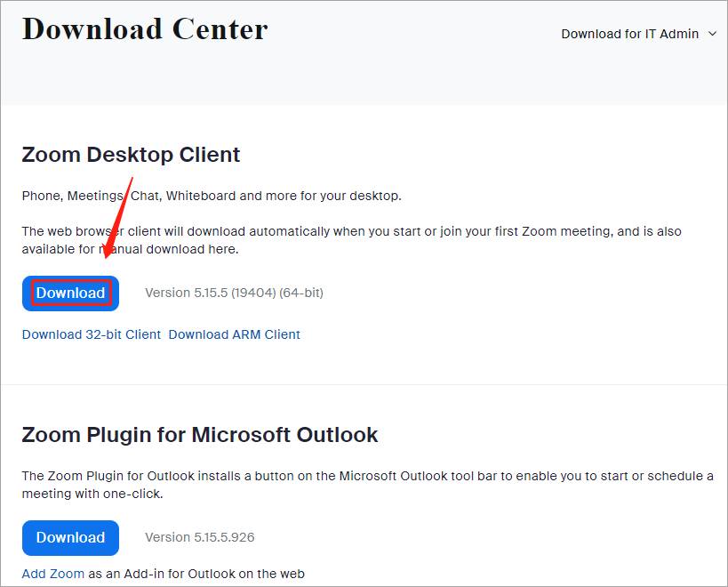
Task: Download the Zoom Desktop Client
Action: (70, 293)
